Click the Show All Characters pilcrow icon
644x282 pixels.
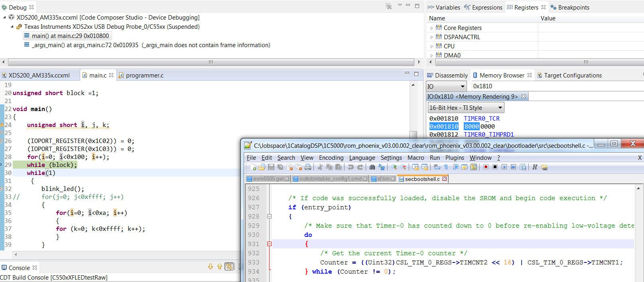point(446,167)
